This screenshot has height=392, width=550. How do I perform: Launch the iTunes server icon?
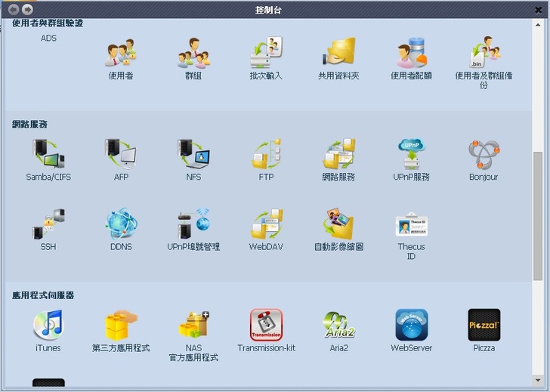48,325
